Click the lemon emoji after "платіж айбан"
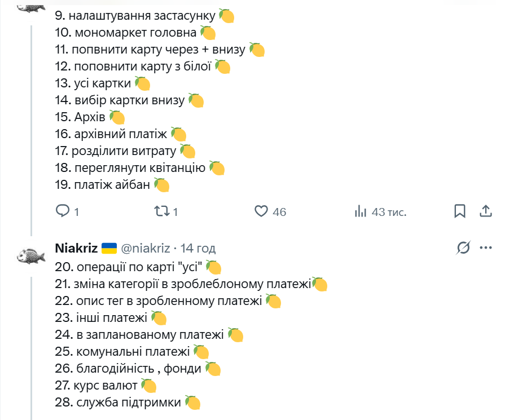This screenshot has width=505, height=420. [161, 185]
